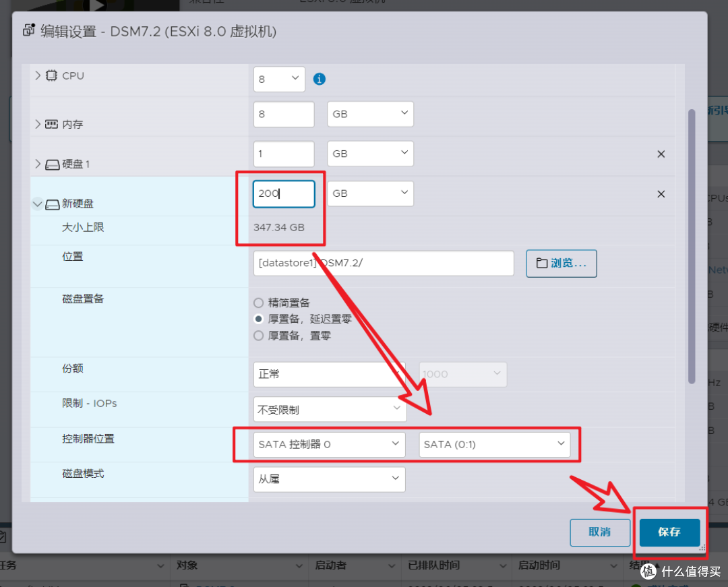Open the GB unit dropdown for the new disk

(370, 193)
